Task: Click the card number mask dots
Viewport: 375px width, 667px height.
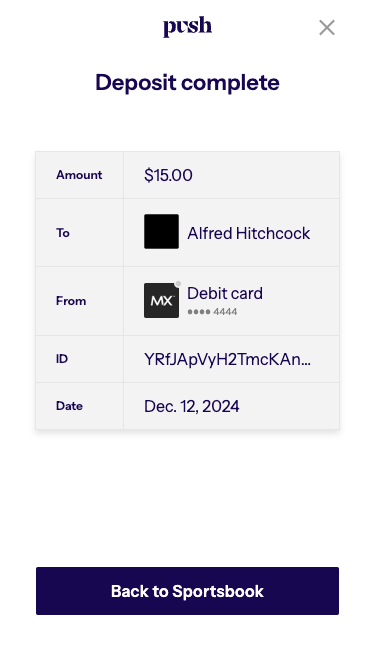Action: [199, 312]
